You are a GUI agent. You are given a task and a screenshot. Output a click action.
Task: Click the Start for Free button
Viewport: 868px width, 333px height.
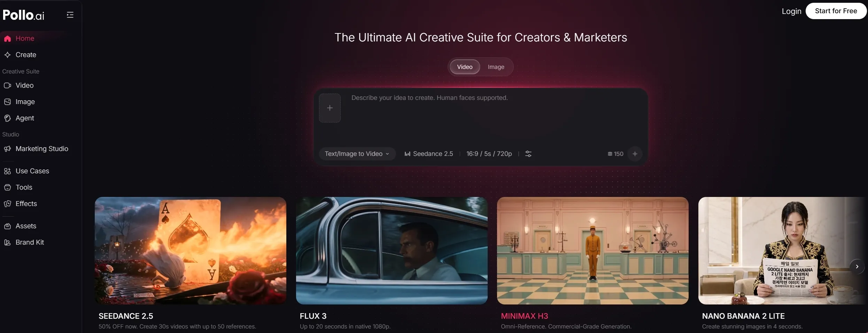[836, 11]
